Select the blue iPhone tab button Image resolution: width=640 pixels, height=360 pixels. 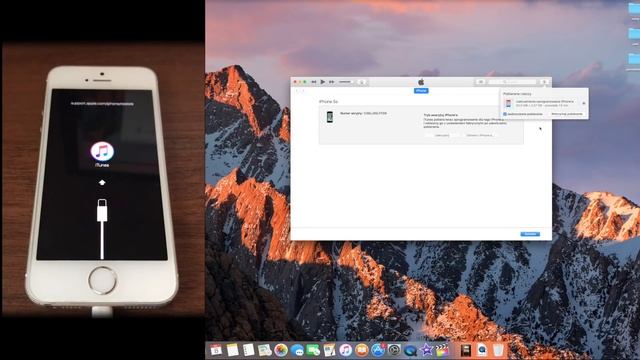pos(421,91)
